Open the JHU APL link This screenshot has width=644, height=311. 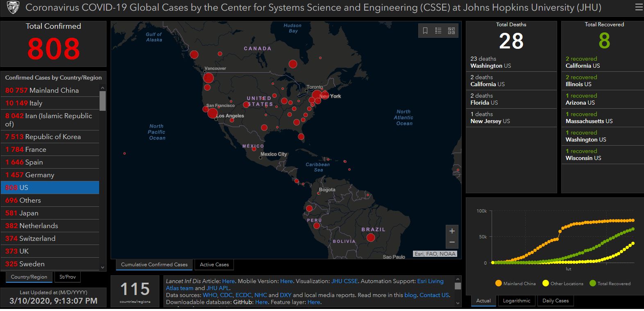(x=218, y=288)
